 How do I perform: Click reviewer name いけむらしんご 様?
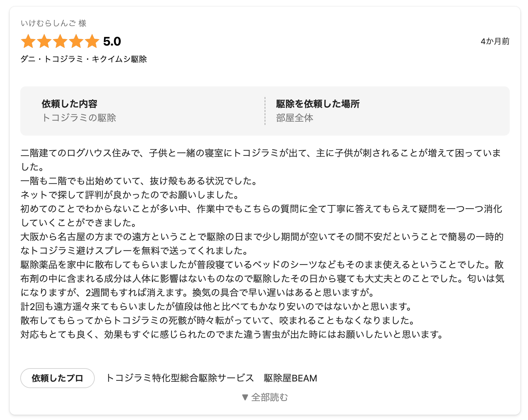pyautogui.click(x=54, y=23)
